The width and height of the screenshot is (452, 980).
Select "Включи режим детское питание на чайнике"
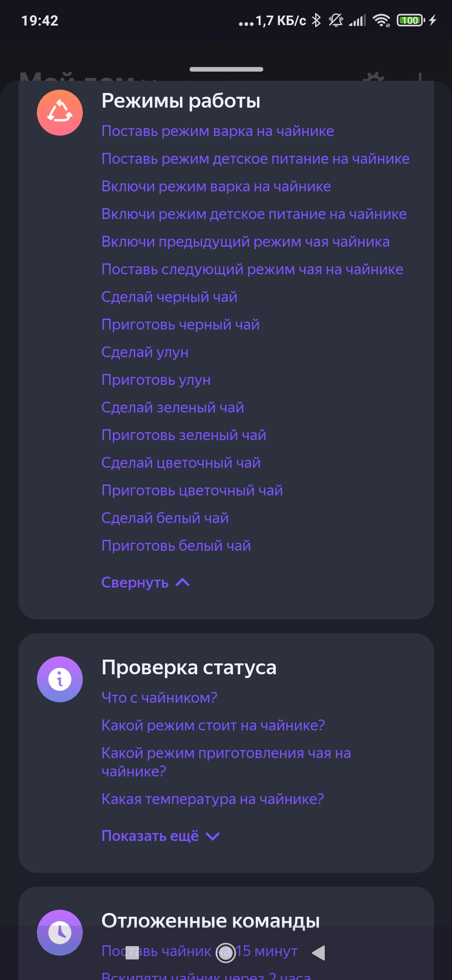254,214
